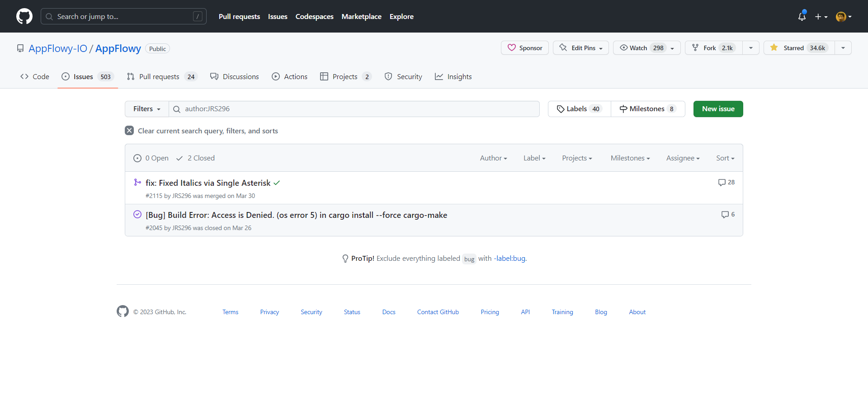Screen dimensions: 868x405
Task: Open the AppFlowy-IO organization link
Action: (58, 48)
